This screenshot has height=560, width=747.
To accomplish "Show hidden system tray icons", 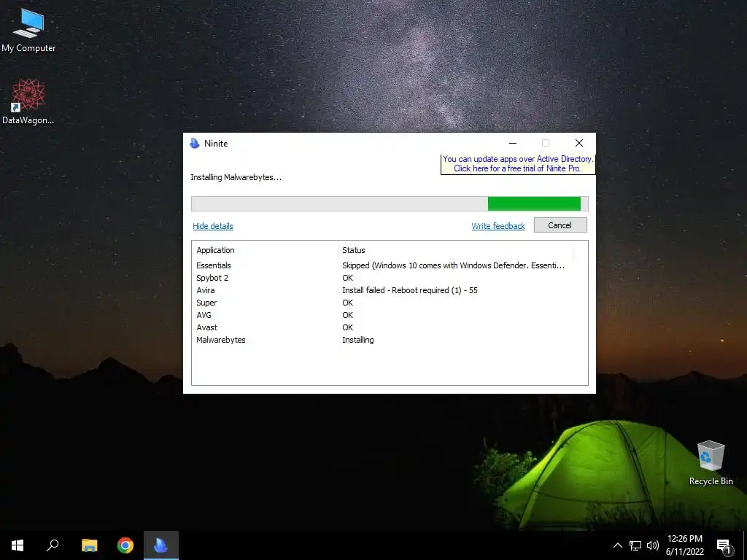I will tap(617, 545).
